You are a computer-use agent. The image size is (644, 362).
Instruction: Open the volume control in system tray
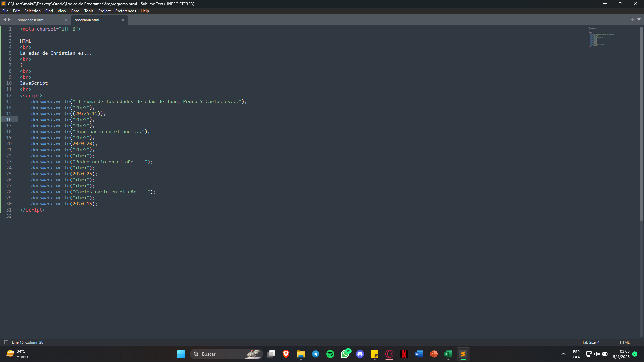click(597, 354)
